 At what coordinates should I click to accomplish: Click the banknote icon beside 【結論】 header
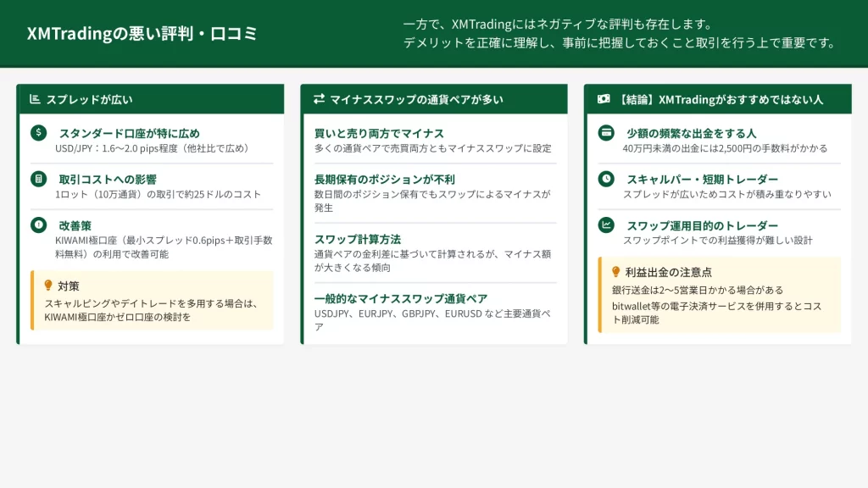(604, 99)
